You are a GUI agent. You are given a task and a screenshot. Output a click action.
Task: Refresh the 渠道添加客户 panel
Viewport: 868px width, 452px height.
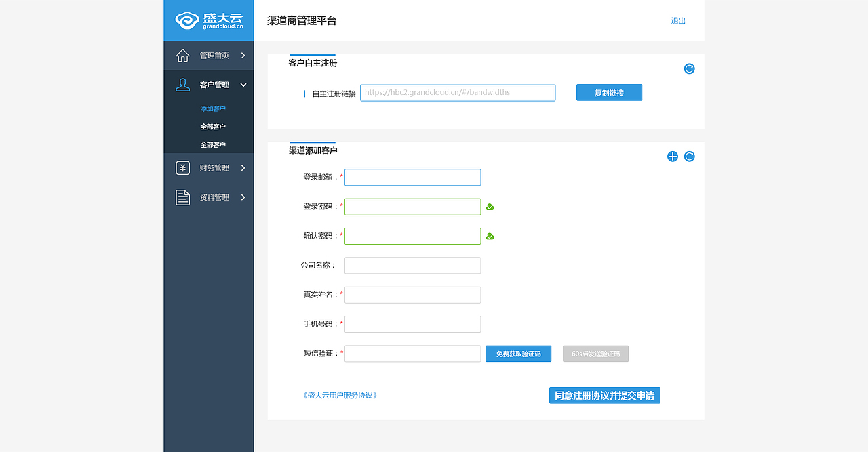click(x=689, y=157)
